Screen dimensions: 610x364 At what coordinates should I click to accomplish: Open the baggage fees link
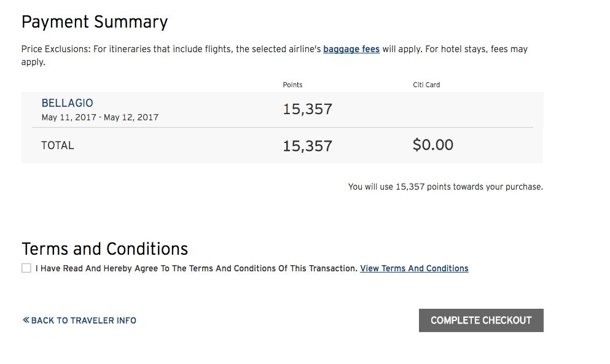point(351,49)
